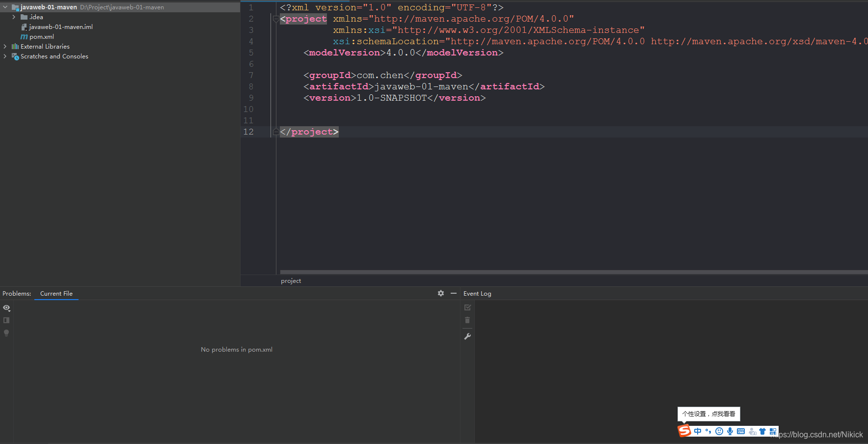Toggle Chinese input mode 中

pos(698,431)
